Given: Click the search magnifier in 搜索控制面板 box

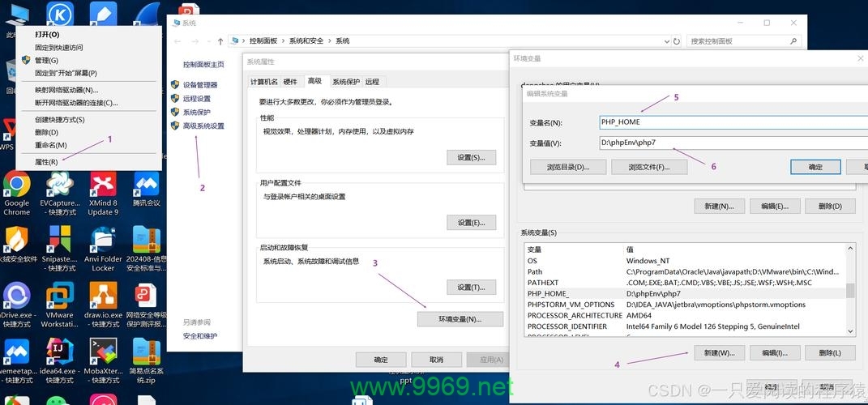Looking at the screenshot, I should click(793, 41).
